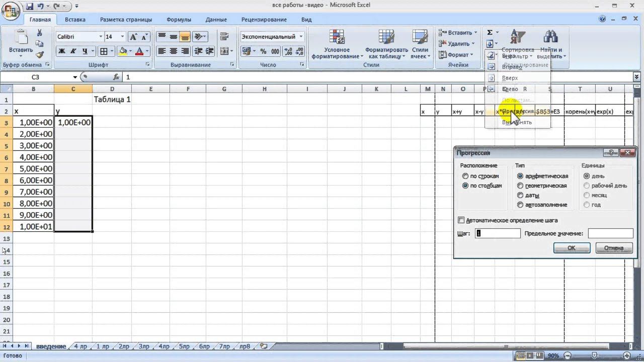The width and height of the screenshot is (644, 362).
Task: Open the Office button menu
Action: click(x=11, y=10)
